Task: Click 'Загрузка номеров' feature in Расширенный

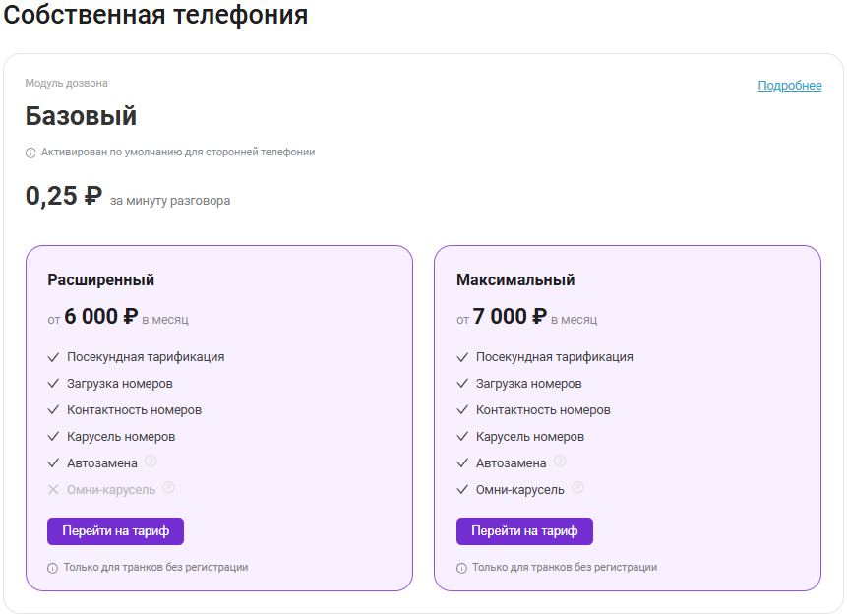Action: (x=120, y=384)
